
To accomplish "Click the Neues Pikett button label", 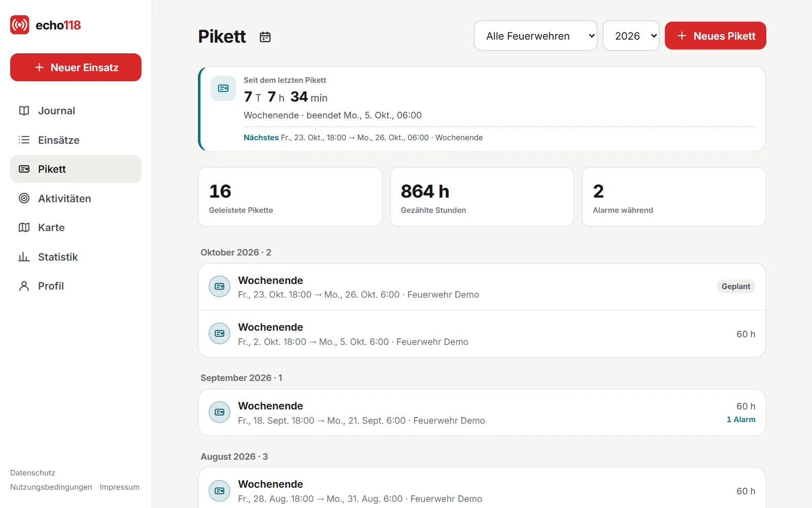I will coord(724,36).
